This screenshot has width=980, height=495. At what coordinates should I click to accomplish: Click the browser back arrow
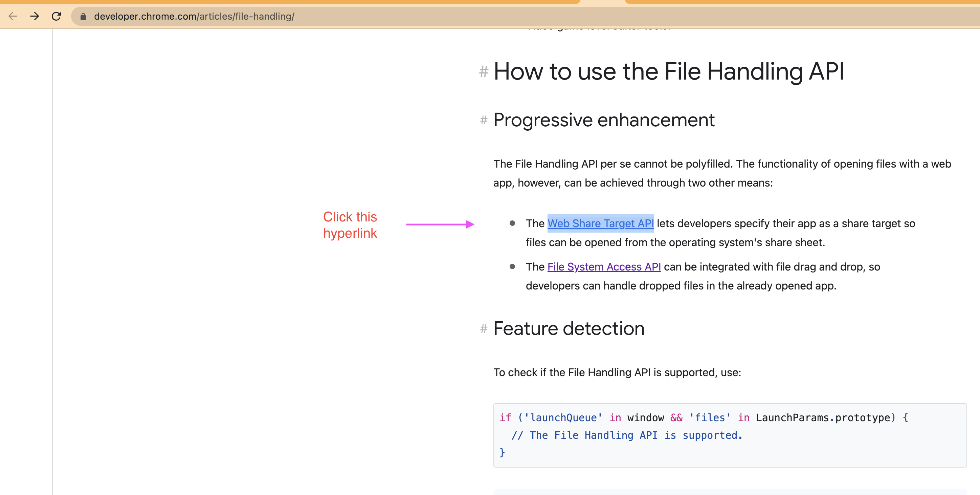tap(13, 16)
